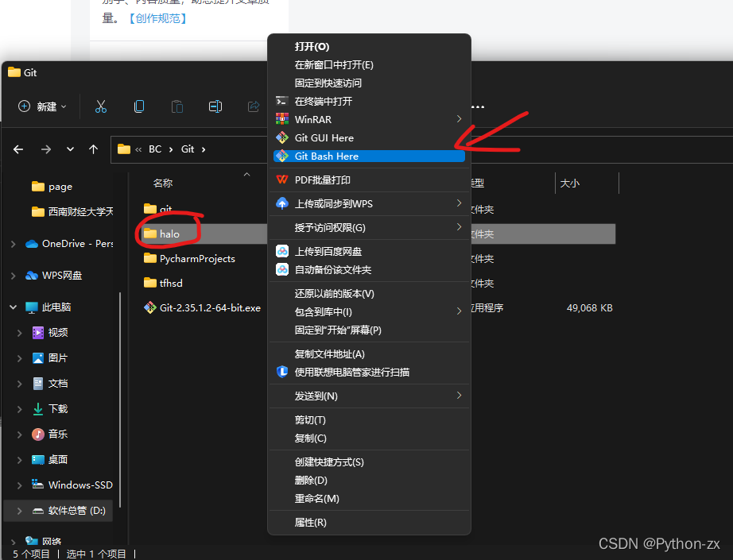Expand 图片 tree node chevron
Image resolution: width=733 pixels, height=560 pixels.
pos(19,358)
